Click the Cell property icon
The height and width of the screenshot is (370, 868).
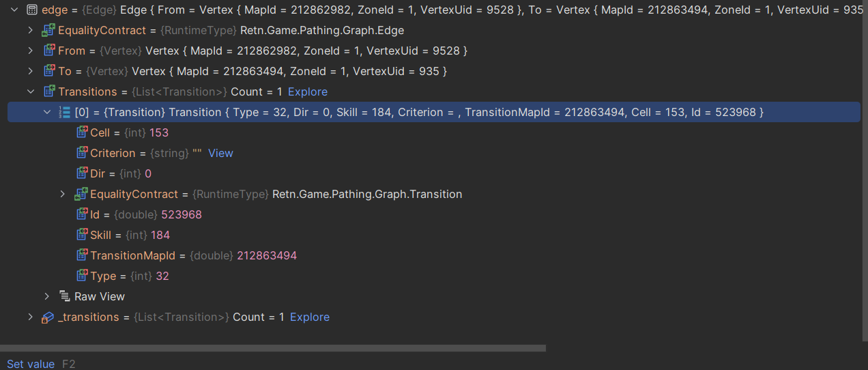(82, 132)
